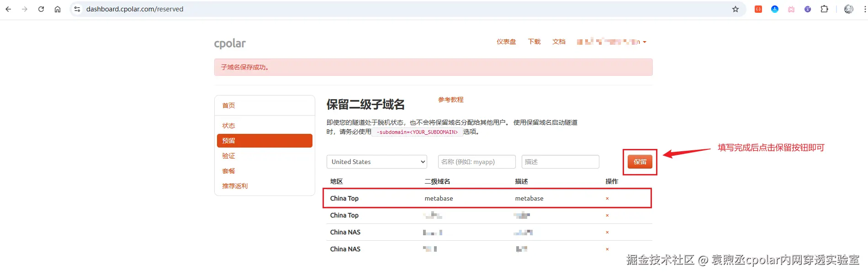Delete the first China NAS subdomain
The height and width of the screenshot is (275, 868).
[x=607, y=233]
